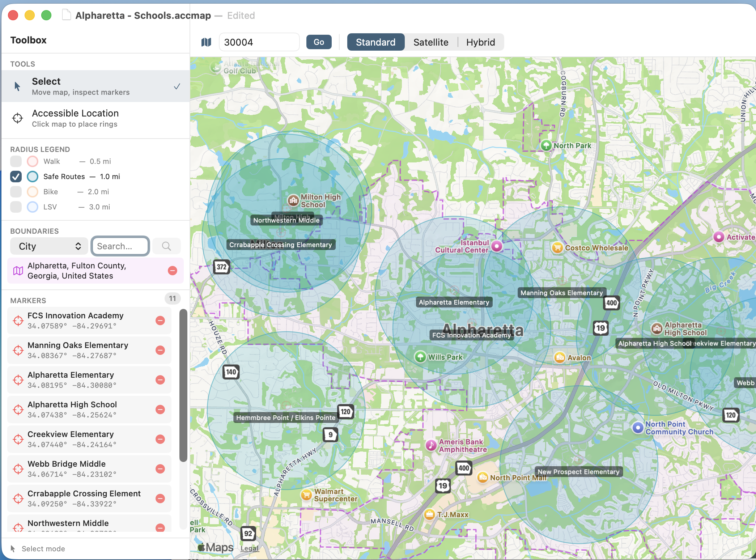Click the Bike radius color ring
The image size is (756, 560).
click(33, 192)
